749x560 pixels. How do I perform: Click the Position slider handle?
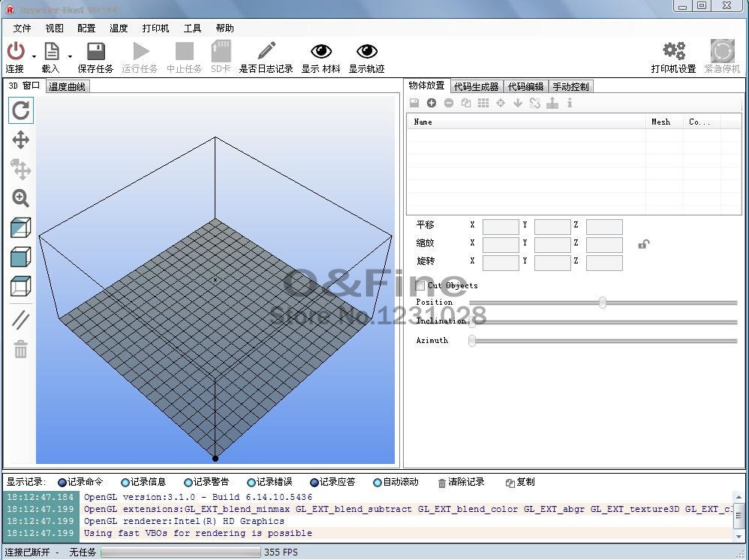[x=603, y=303]
